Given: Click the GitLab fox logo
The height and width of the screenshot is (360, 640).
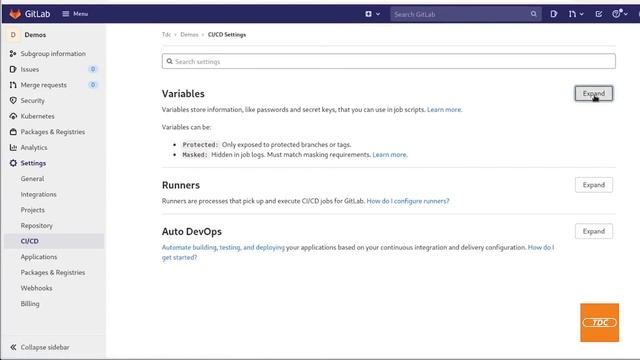Looking at the screenshot, I should point(15,14).
